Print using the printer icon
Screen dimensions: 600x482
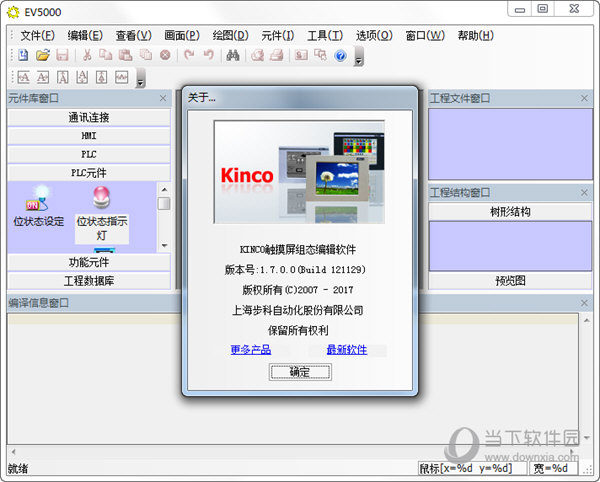coord(277,55)
